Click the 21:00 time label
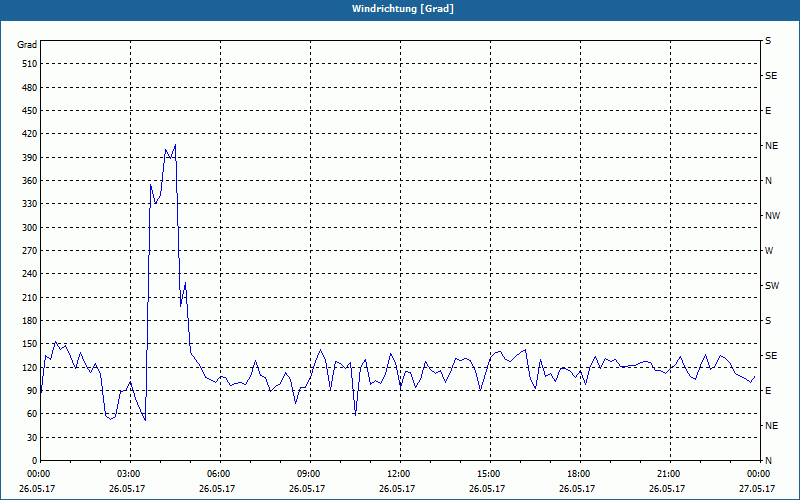This screenshot has width=800, height=500. coord(670,474)
